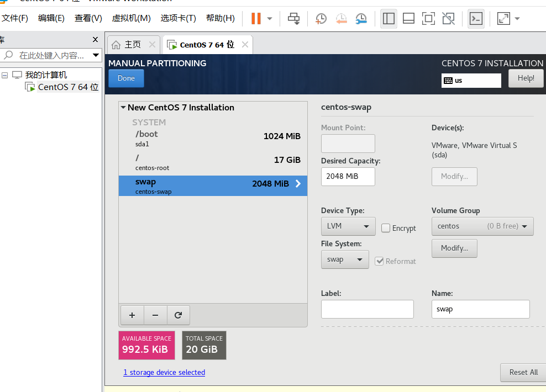Collapse New CentOS 7 Installation section
Image resolution: width=546 pixels, height=392 pixels.
pyautogui.click(x=123, y=108)
